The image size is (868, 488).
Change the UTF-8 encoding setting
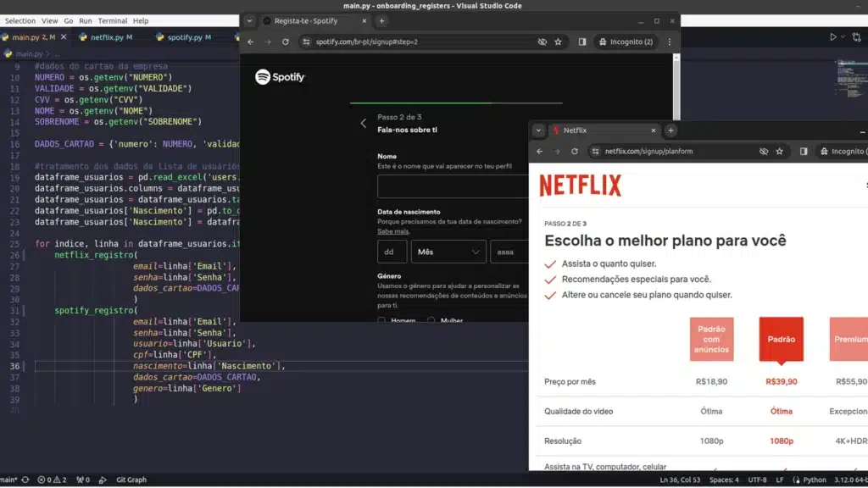coord(757,480)
